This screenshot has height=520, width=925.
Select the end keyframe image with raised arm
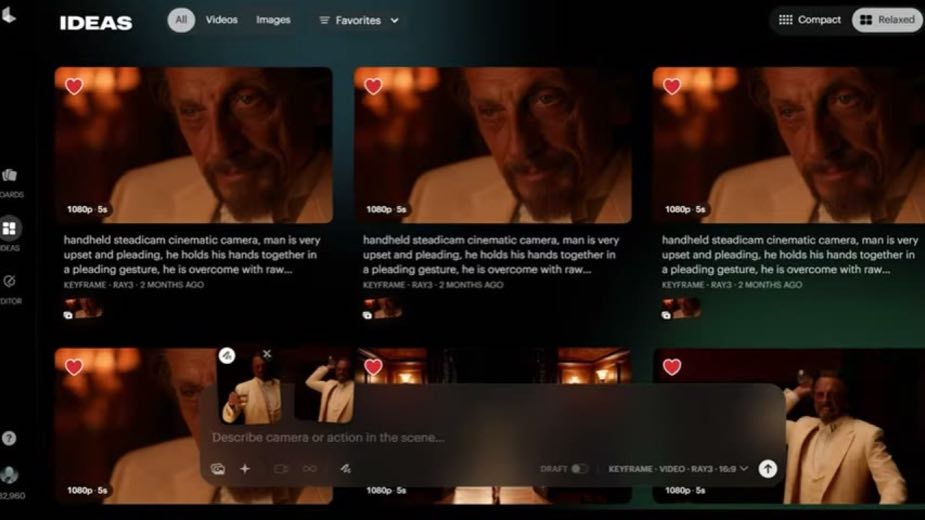pos(324,385)
